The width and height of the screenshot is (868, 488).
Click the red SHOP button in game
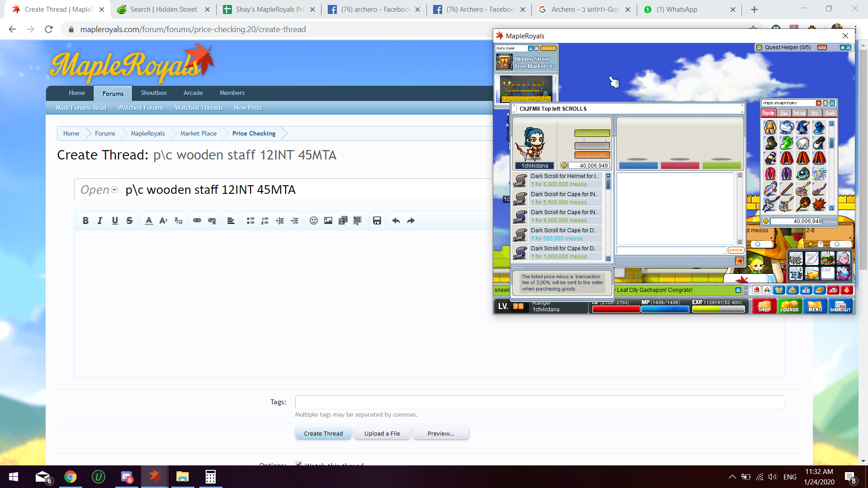coord(764,306)
